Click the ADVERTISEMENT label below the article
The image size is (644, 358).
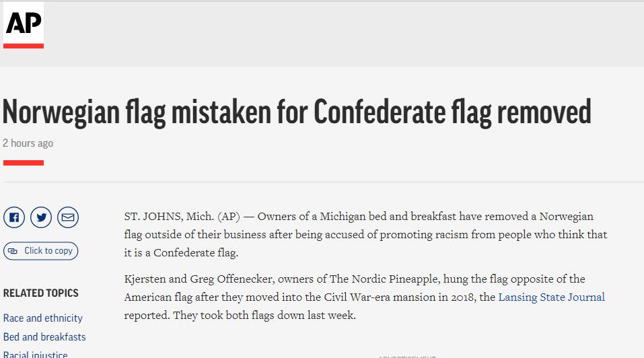[407, 357]
